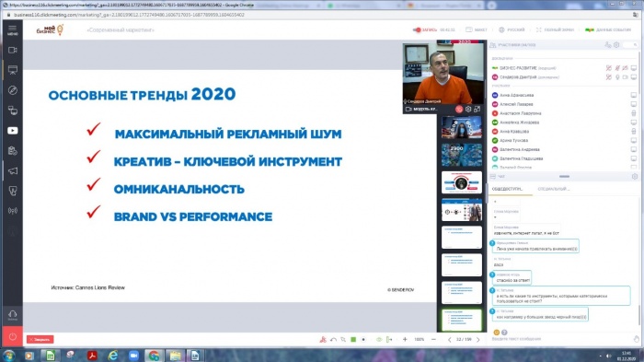Open the gear settings under the speaker video
This screenshot has width=644, height=362.
click(x=468, y=109)
